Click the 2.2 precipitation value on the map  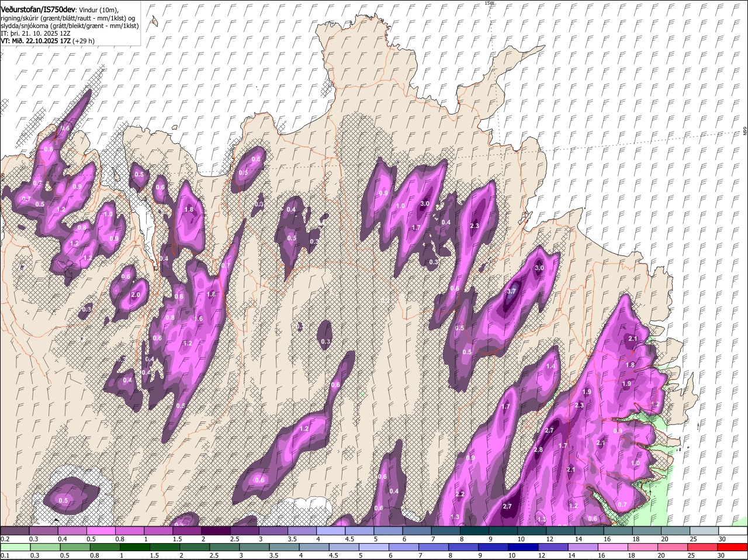pyautogui.click(x=459, y=495)
